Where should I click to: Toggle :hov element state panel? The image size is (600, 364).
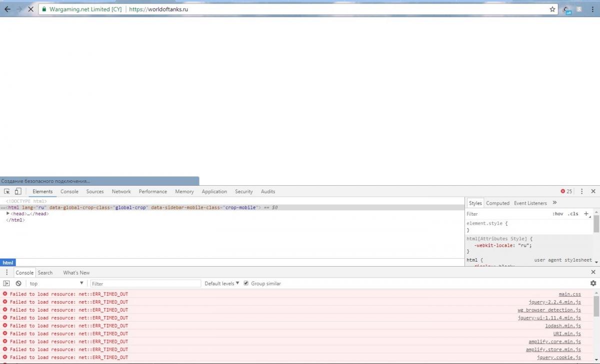tap(557, 214)
